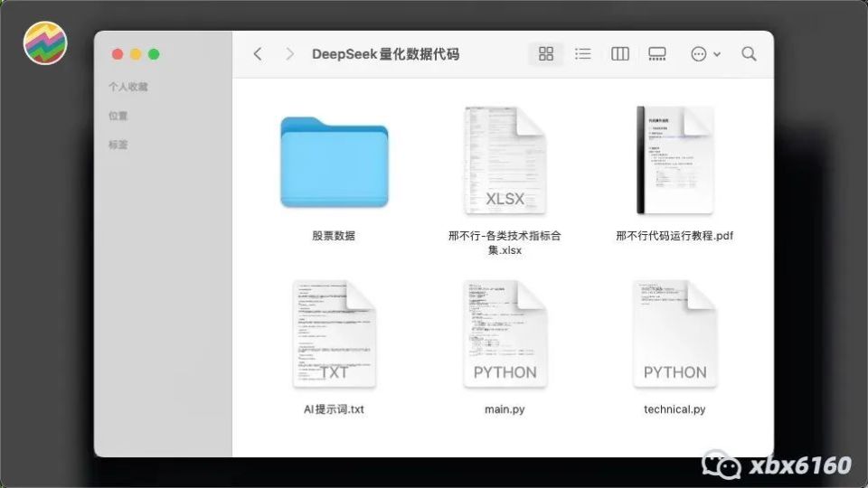
Task: Click the window title DeepSeek量化数据代码
Action: 385,54
